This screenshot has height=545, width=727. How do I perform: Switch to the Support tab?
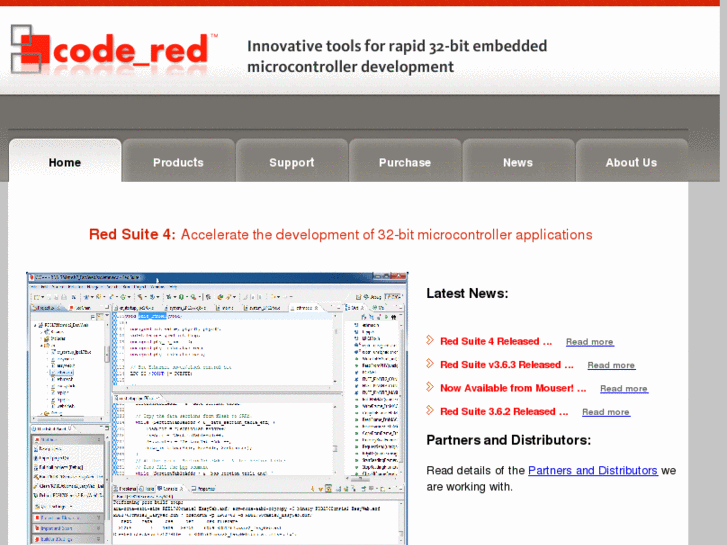[x=292, y=160]
